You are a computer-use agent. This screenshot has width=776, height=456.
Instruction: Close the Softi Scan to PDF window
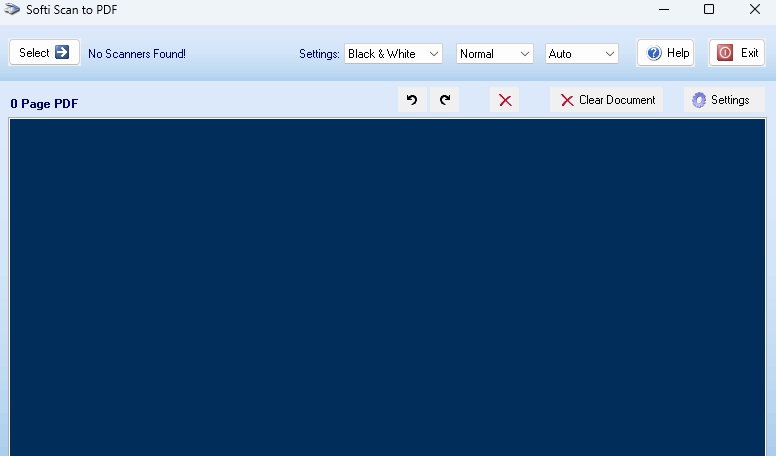[754, 9]
